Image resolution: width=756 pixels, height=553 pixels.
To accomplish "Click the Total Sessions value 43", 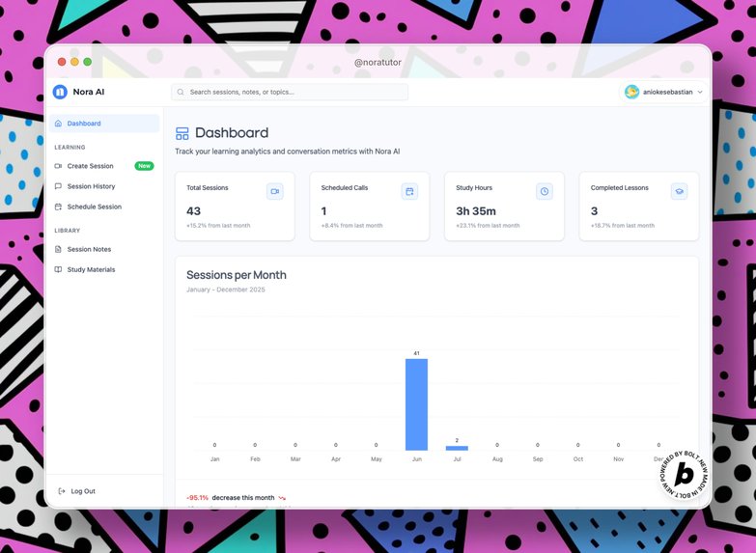I will [x=193, y=211].
